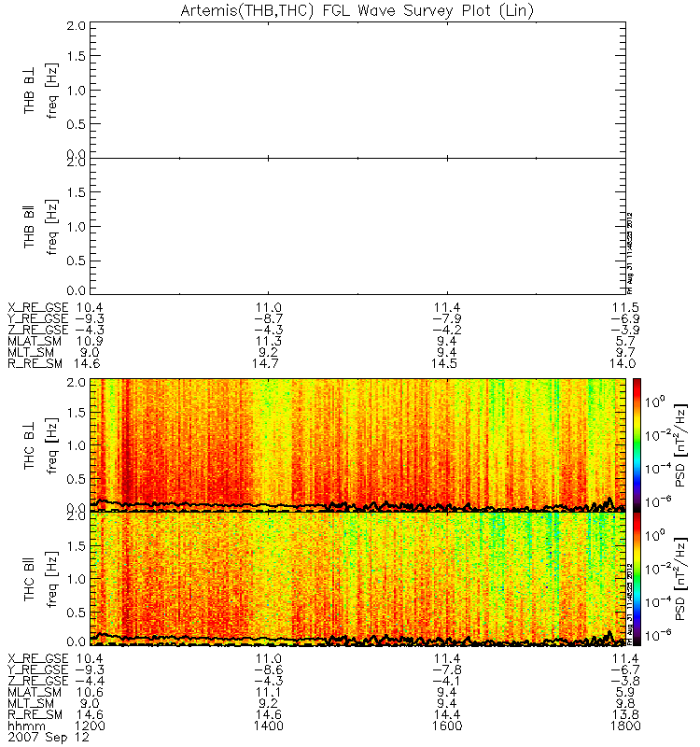Click the Y_RE_GSE value '-7.8'
700x747 pixels.
[447, 669]
